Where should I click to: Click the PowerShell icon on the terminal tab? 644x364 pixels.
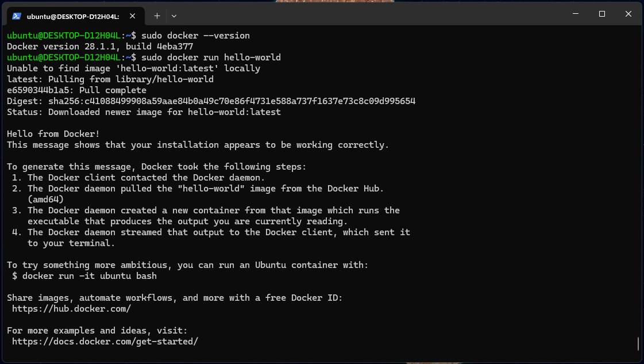point(17,16)
